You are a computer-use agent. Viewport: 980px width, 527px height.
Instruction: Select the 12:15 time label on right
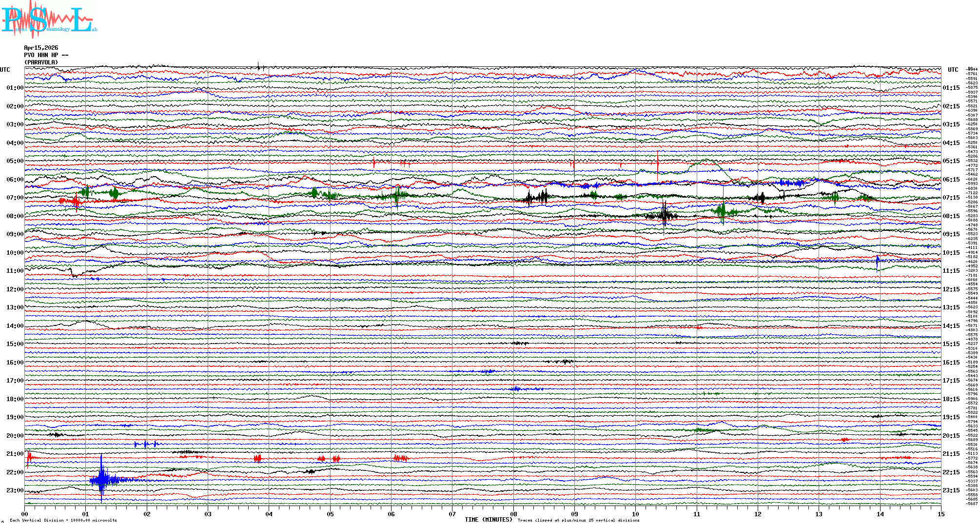pyautogui.click(x=951, y=289)
